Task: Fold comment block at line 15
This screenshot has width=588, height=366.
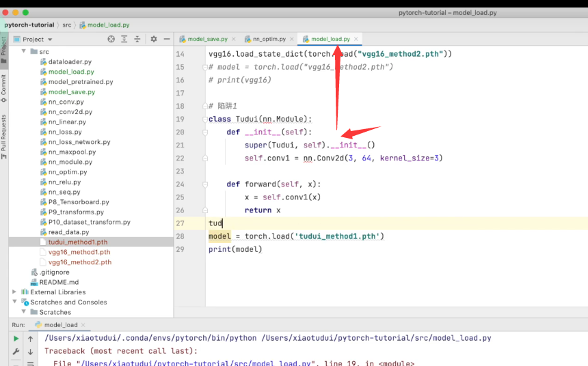Action: click(x=205, y=68)
